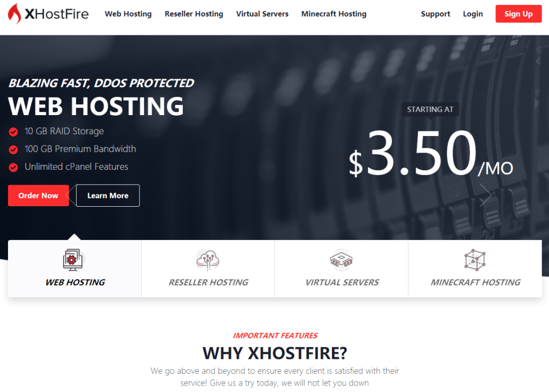Click the Web Hosting monitor gear icon
This screenshot has height=392, width=549.
click(x=73, y=260)
